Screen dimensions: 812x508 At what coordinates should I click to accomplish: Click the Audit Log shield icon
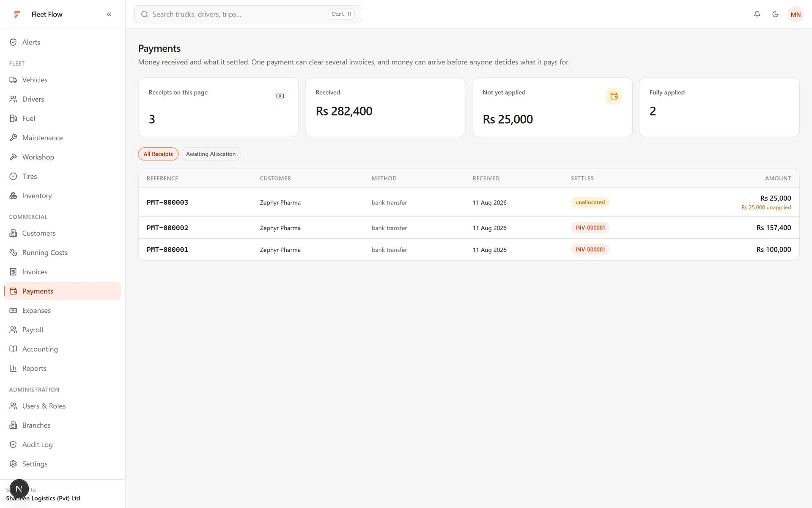point(13,444)
